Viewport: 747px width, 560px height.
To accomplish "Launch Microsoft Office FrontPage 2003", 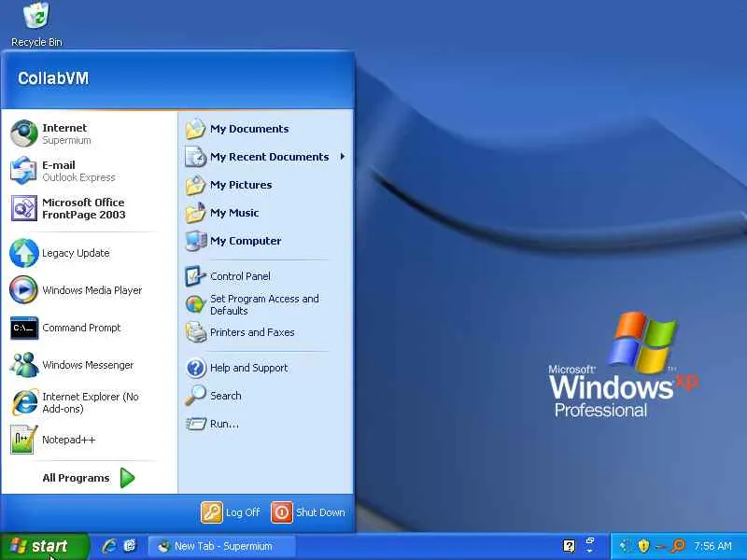I will (89, 208).
